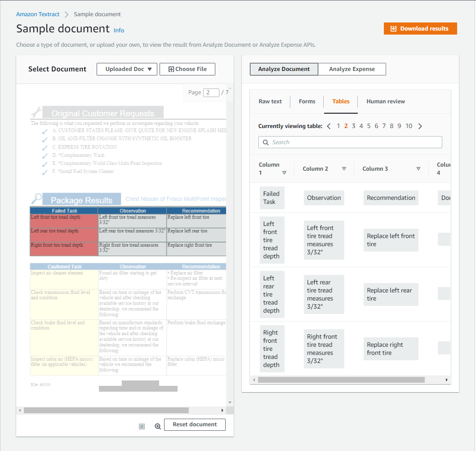Screen dimensions: 476x451
Task: Open Column 1 filter dropdown arrow
Action: click(284, 173)
